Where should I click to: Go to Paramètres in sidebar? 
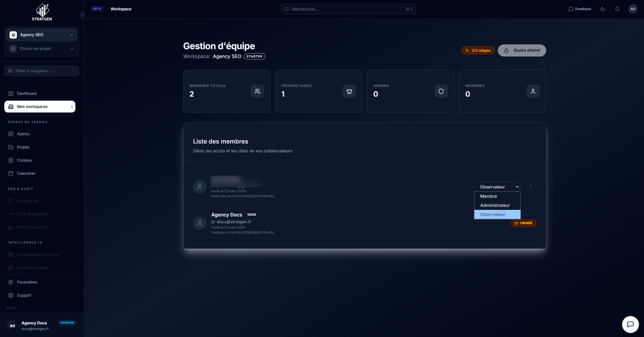pyautogui.click(x=27, y=282)
